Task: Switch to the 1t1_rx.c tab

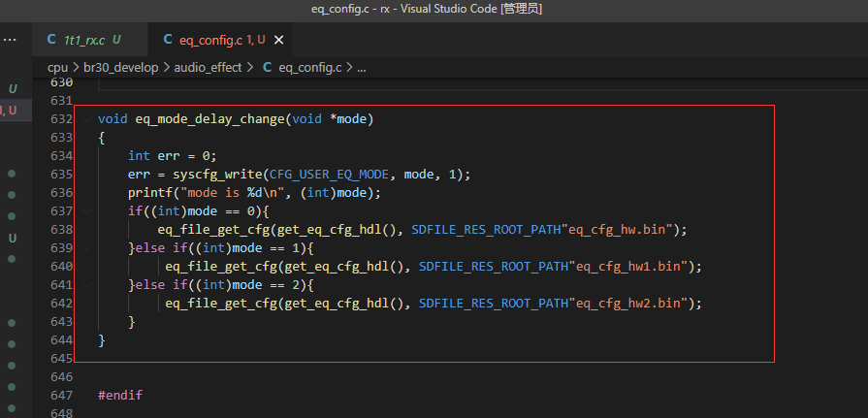Action: [90, 40]
